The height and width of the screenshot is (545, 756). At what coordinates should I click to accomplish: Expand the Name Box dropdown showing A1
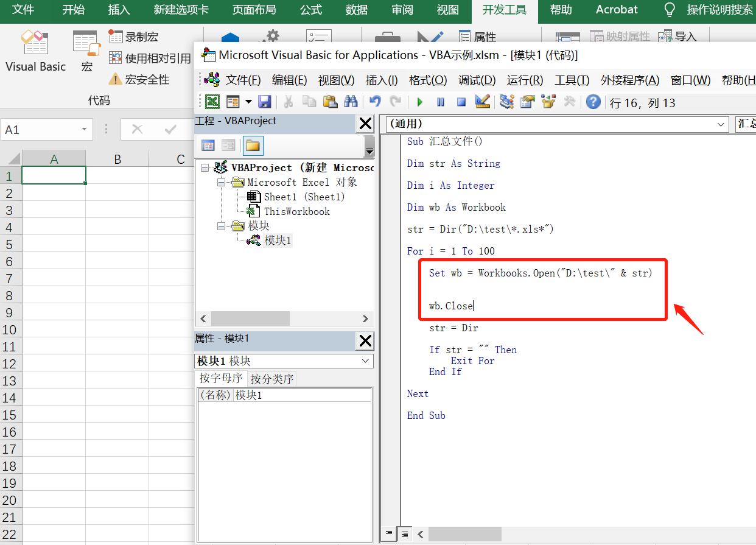coord(84,130)
